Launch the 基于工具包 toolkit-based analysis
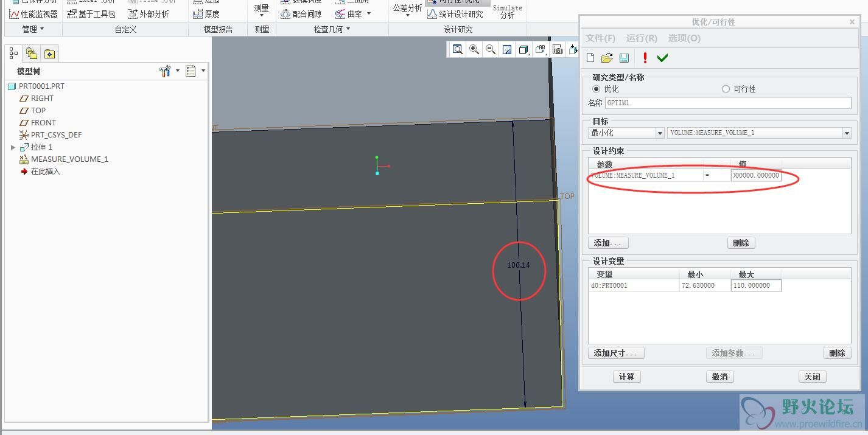The image size is (868, 435). click(91, 13)
